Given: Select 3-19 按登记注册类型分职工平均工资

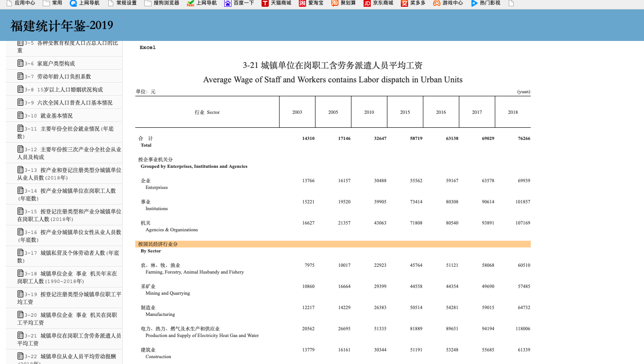Looking at the screenshot, I should tap(69, 298).
